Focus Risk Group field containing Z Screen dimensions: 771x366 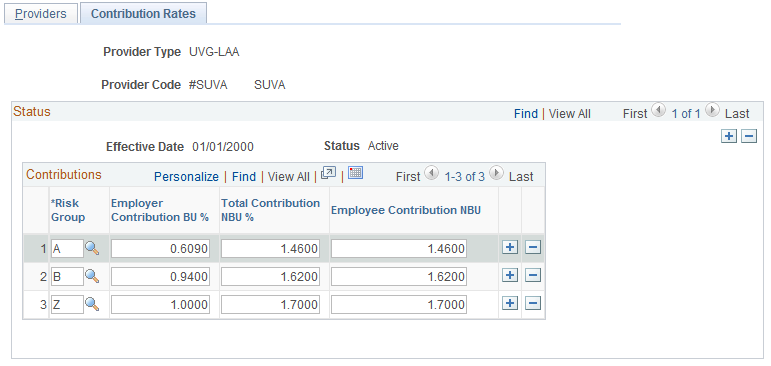(x=67, y=305)
